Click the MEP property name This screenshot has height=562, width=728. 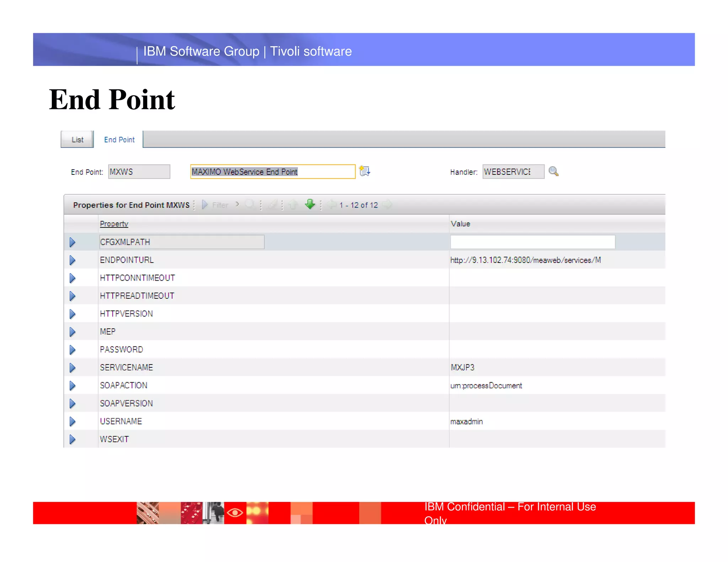click(x=107, y=331)
